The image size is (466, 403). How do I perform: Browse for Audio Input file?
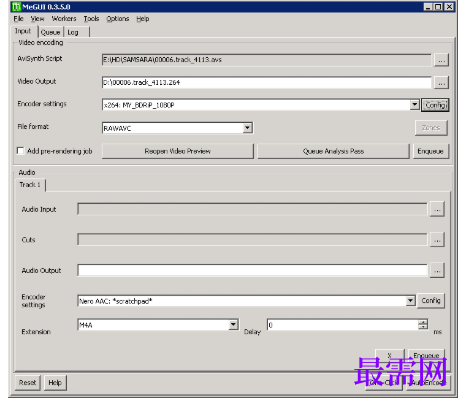coord(437,210)
